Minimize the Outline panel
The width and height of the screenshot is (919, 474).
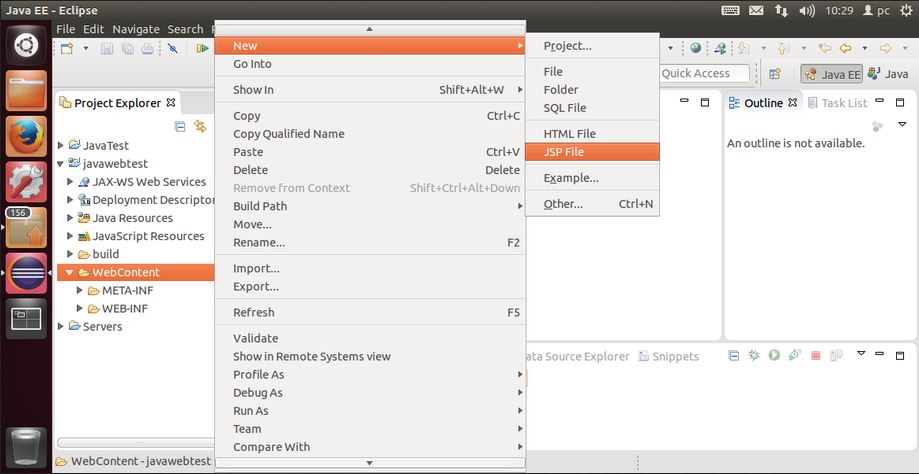pyautogui.click(x=879, y=101)
